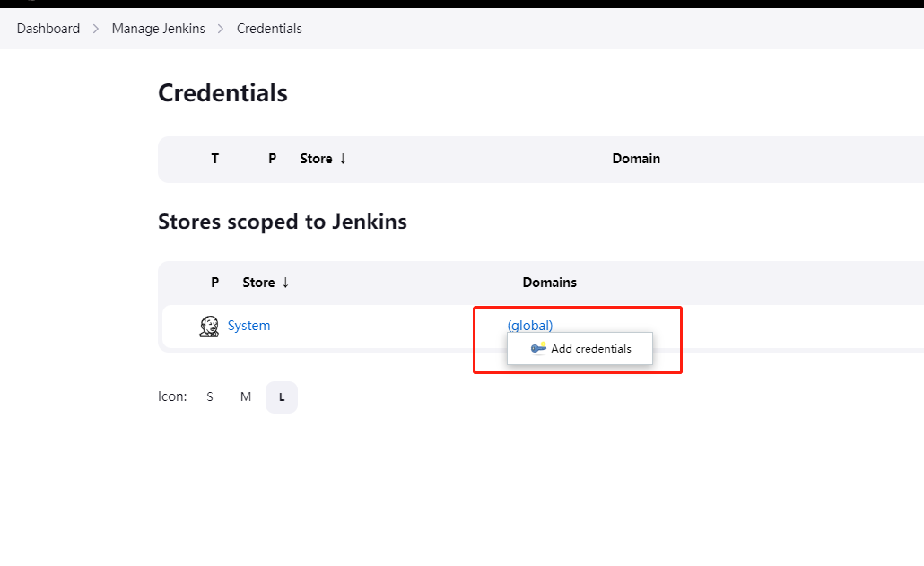Open the (global) domain link
Screen dimensions: 924x566
coord(529,325)
